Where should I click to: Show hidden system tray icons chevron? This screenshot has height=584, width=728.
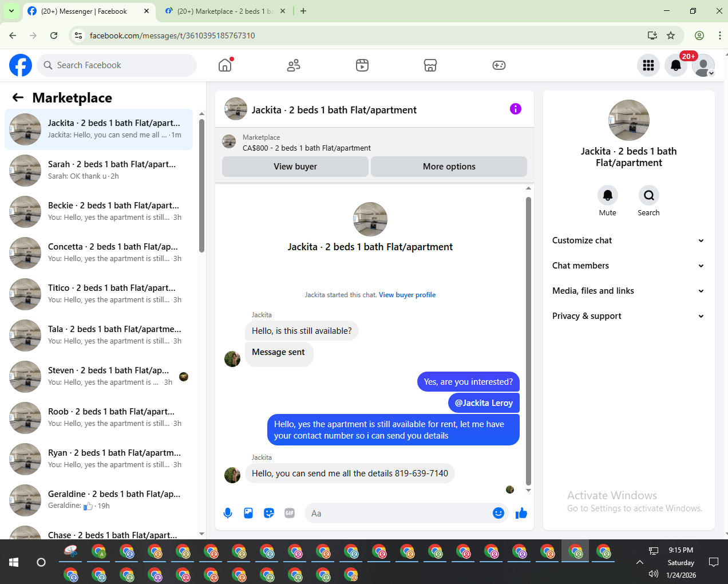tap(639, 562)
